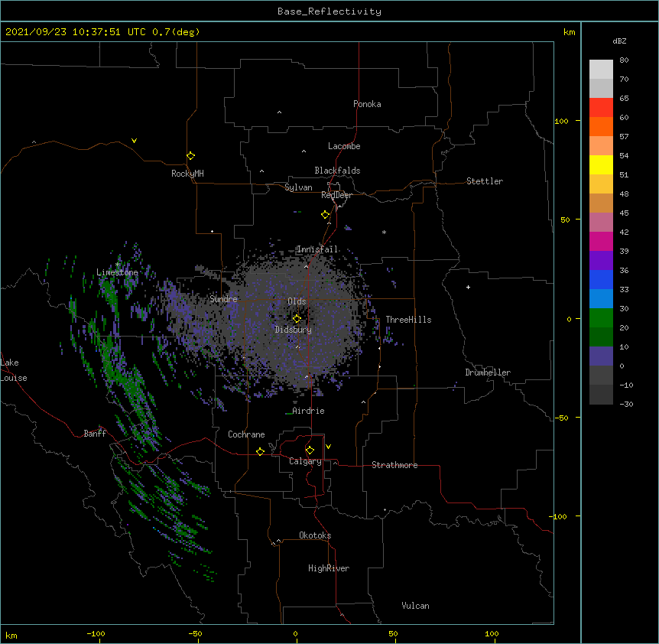The width and height of the screenshot is (659, 644).
Task: Click the dark orange 57-60 dBZ legend swatch
Action: pyautogui.click(x=601, y=126)
